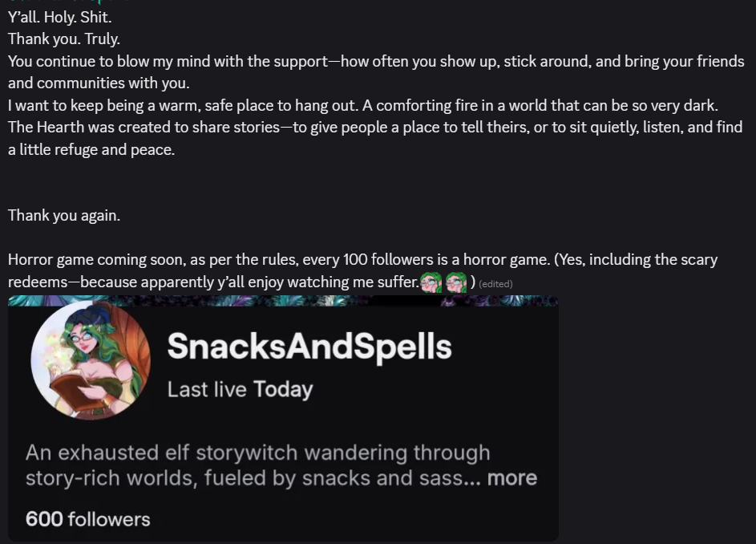This screenshot has width=756, height=544.
Task: Click the "story-rich worlds, fueled by snacks" text
Action: [232, 478]
